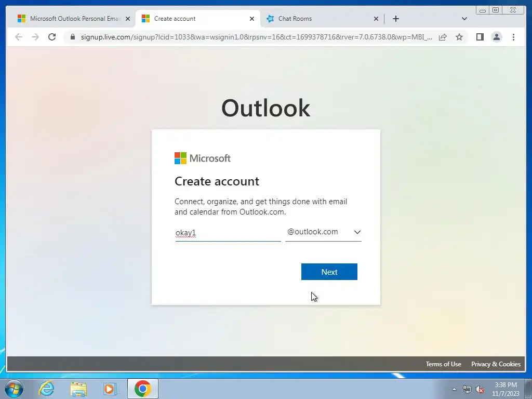Click the browser back arrow

tap(19, 37)
